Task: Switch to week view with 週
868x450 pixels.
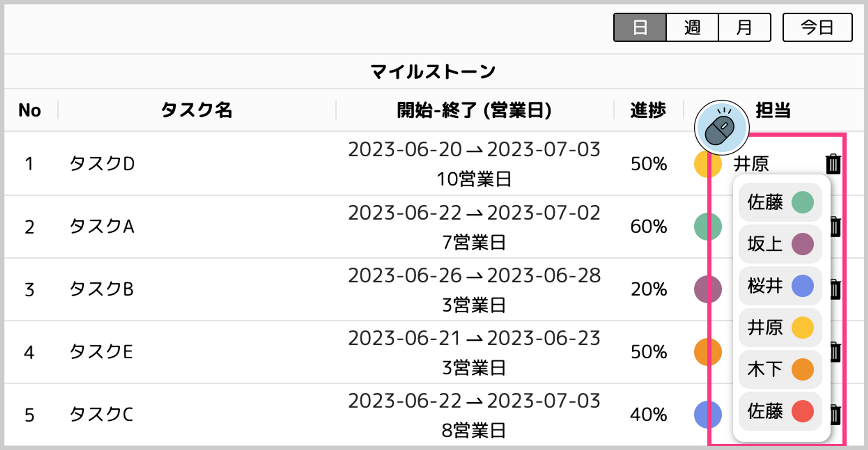Action: coord(692,27)
